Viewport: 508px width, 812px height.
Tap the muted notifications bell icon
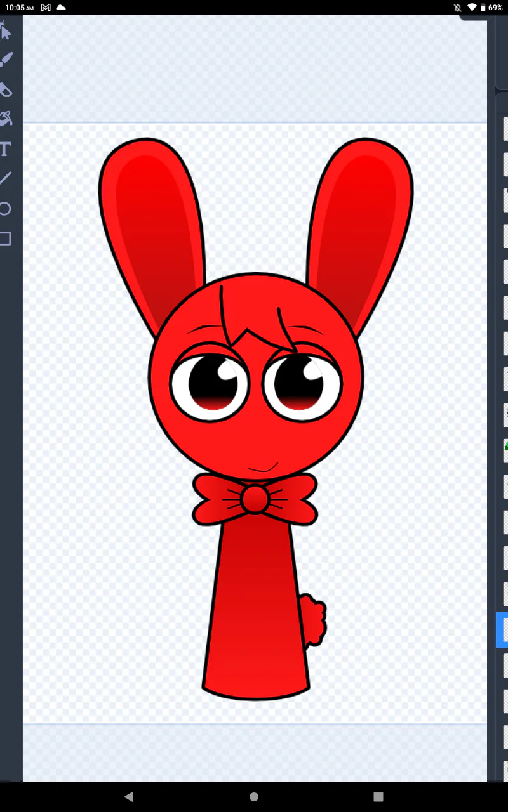coord(457,8)
